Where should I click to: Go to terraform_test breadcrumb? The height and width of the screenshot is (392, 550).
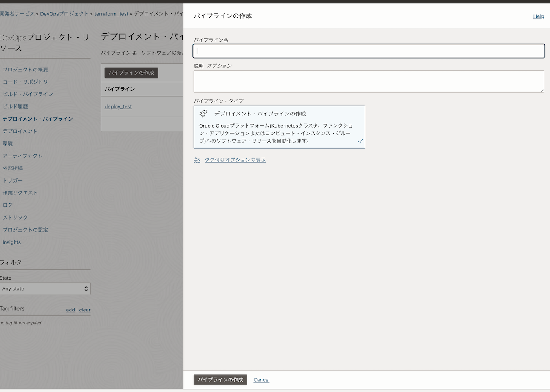pyautogui.click(x=111, y=14)
